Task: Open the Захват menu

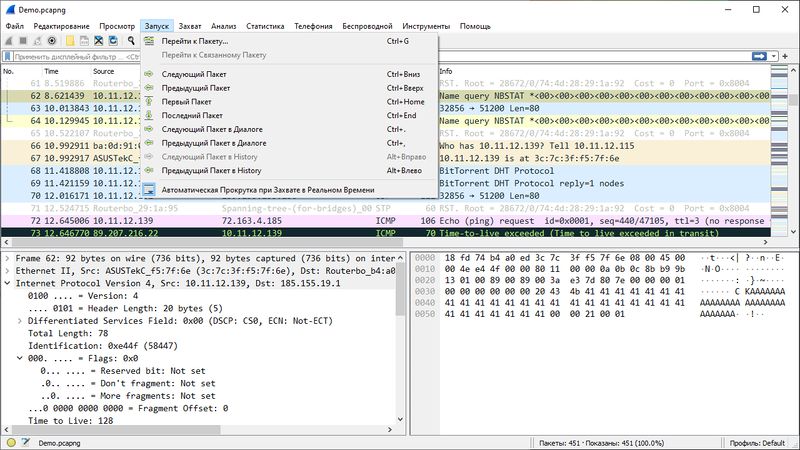Action: (190, 26)
